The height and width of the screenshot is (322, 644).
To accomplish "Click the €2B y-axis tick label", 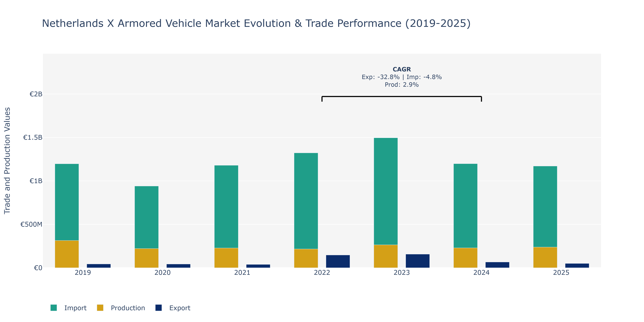I will tap(36, 94).
